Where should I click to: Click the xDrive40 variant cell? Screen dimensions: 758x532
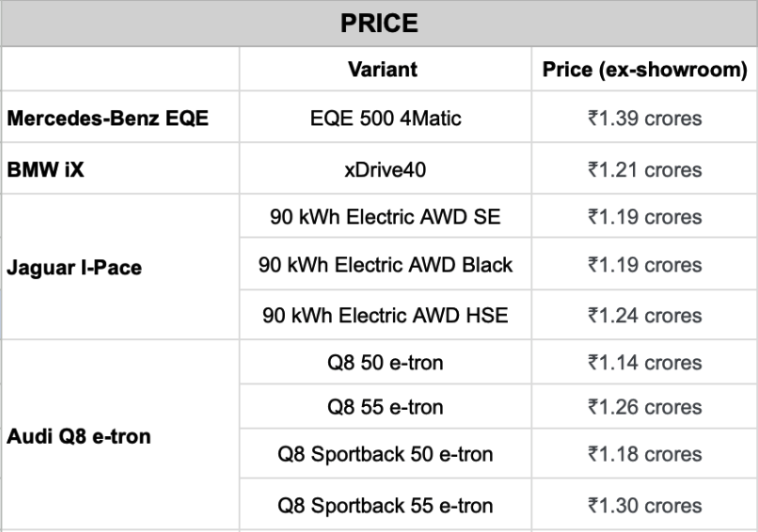[386, 170]
